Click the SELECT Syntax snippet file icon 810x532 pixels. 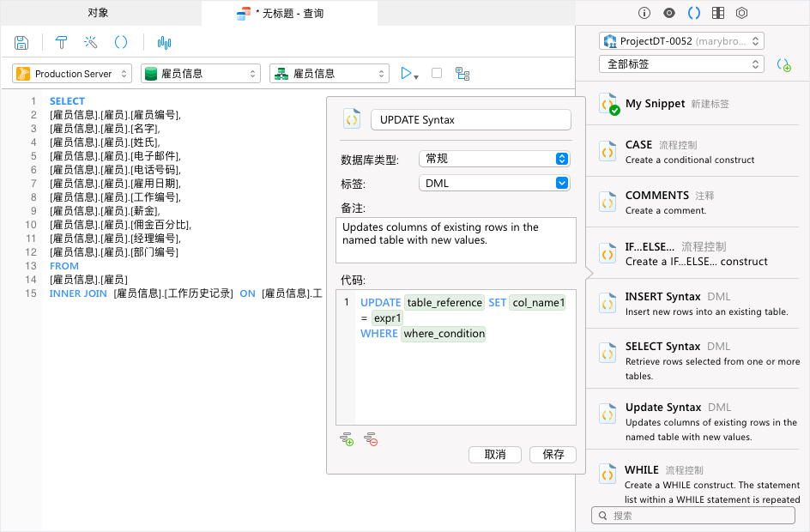[x=608, y=354]
